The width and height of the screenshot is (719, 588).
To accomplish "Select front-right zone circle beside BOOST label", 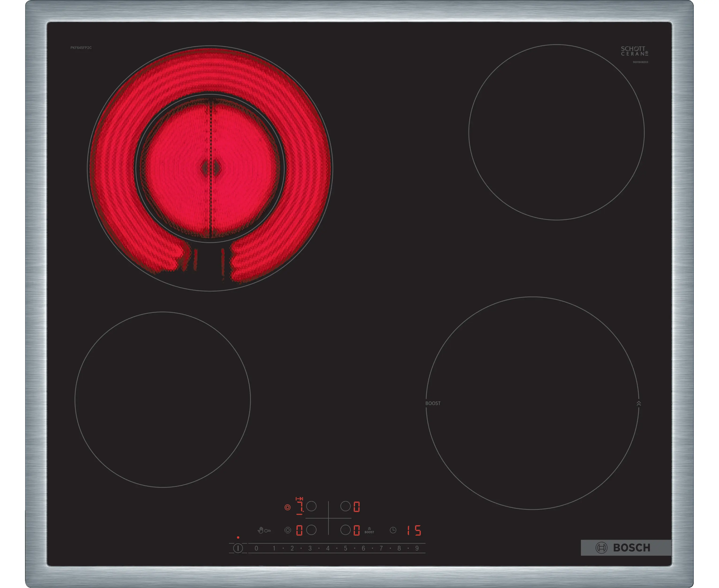I will [345, 530].
